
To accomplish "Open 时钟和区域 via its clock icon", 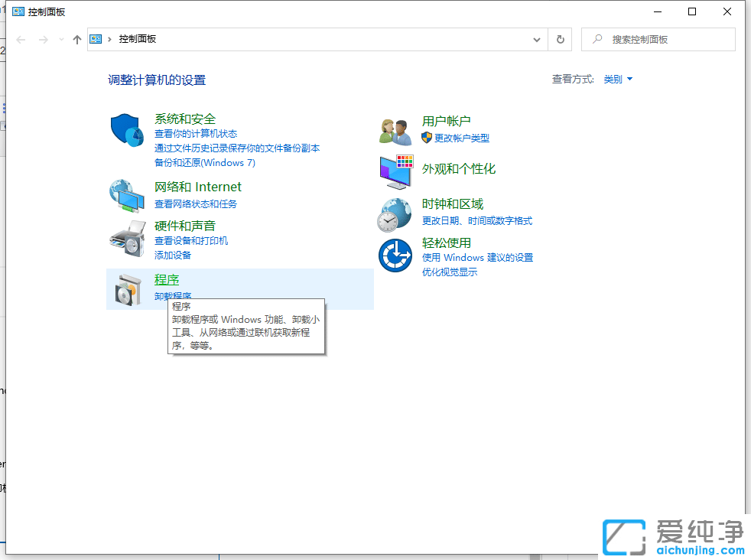I will (395, 213).
